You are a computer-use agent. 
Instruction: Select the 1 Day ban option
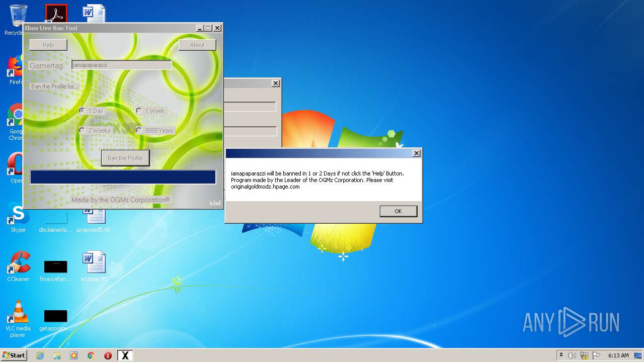coord(91,111)
